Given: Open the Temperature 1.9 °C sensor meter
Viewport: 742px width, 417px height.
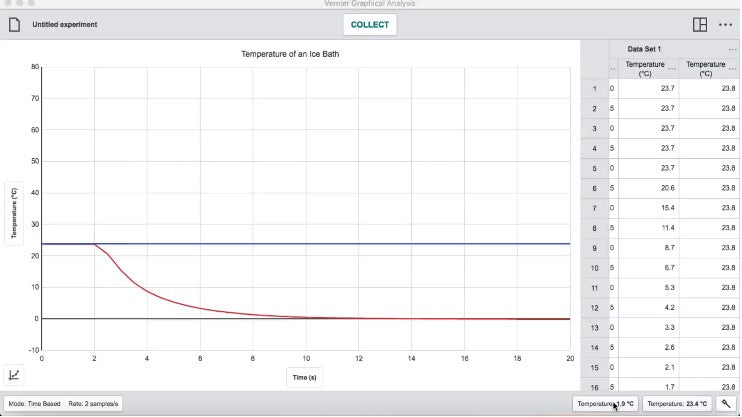Looking at the screenshot, I should pos(605,404).
